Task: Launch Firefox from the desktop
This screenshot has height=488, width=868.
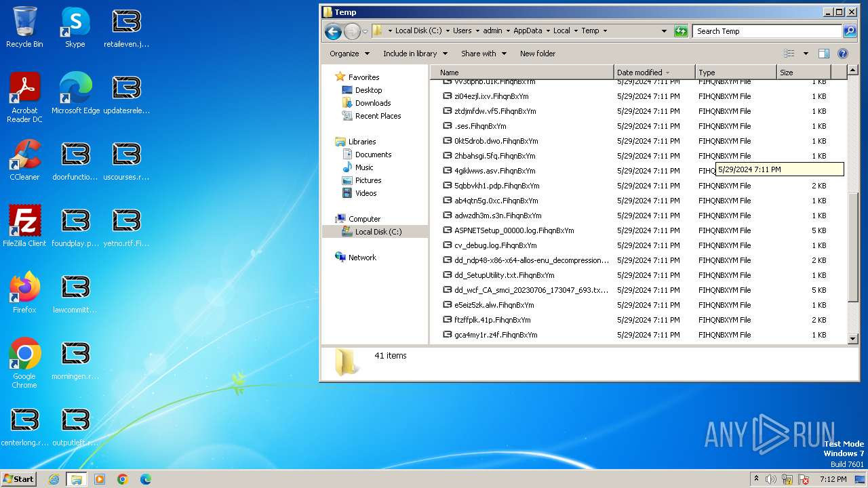Action: (x=24, y=293)
